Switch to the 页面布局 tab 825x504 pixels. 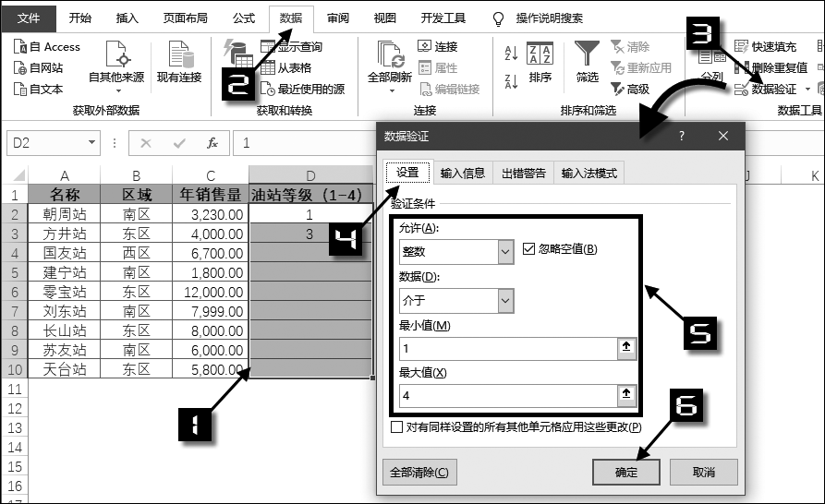pos(185,18)
